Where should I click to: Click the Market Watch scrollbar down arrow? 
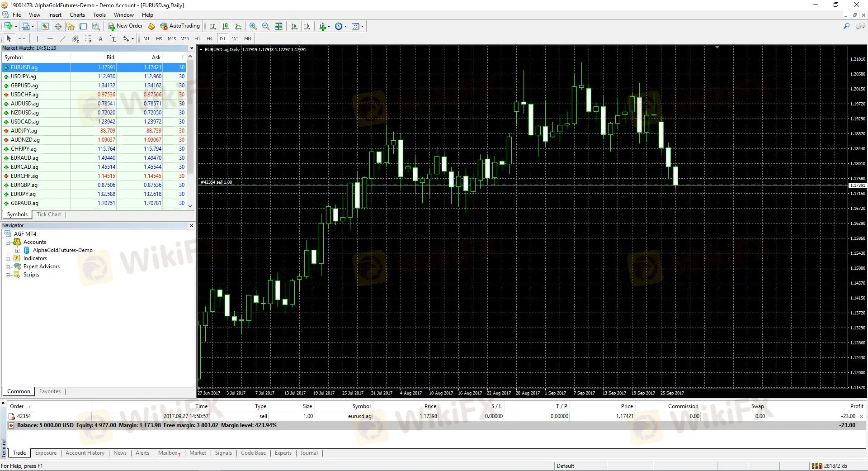click(x=190, y=206)
